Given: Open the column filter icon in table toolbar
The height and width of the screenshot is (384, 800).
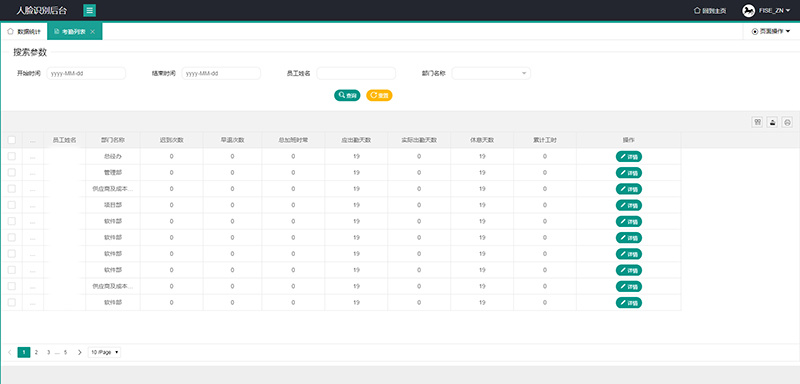Looking at the screenshot, I should (758, 122).
